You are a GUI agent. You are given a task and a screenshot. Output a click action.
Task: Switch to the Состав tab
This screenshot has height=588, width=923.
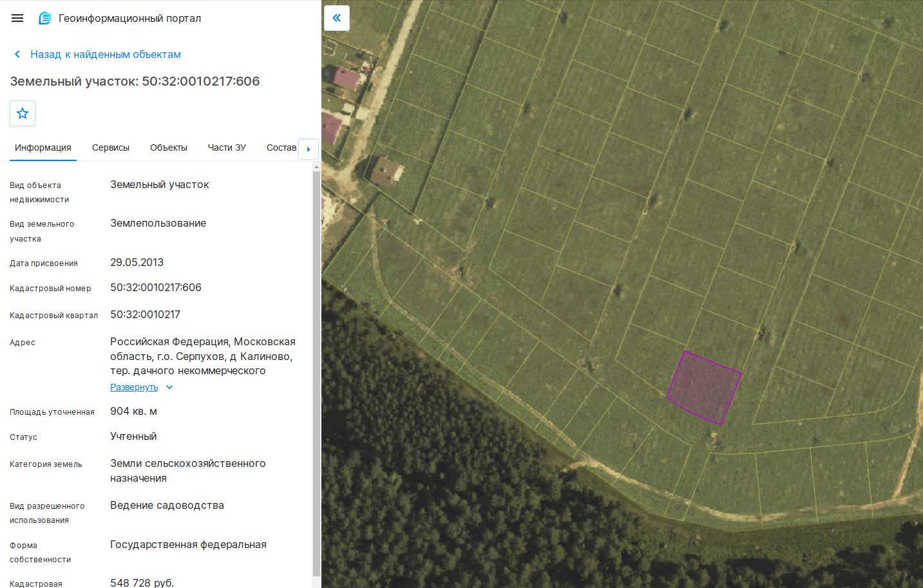click(x=281, y=147)
